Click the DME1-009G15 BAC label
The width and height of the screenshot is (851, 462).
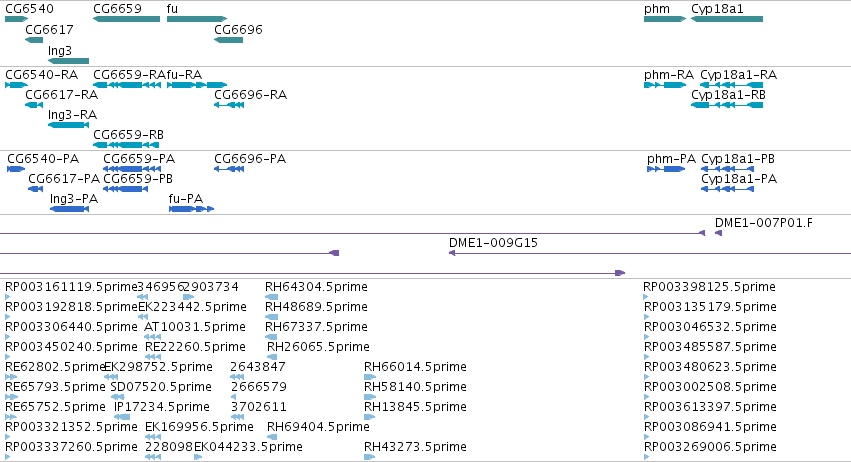click(x=493, y=243)
